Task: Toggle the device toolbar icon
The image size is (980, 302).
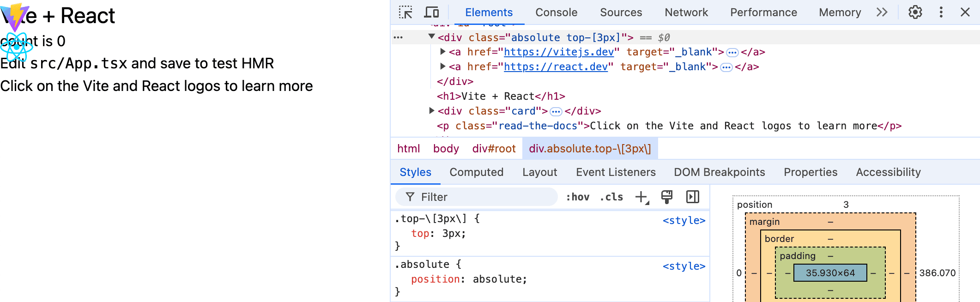Action: pos(431,12)
